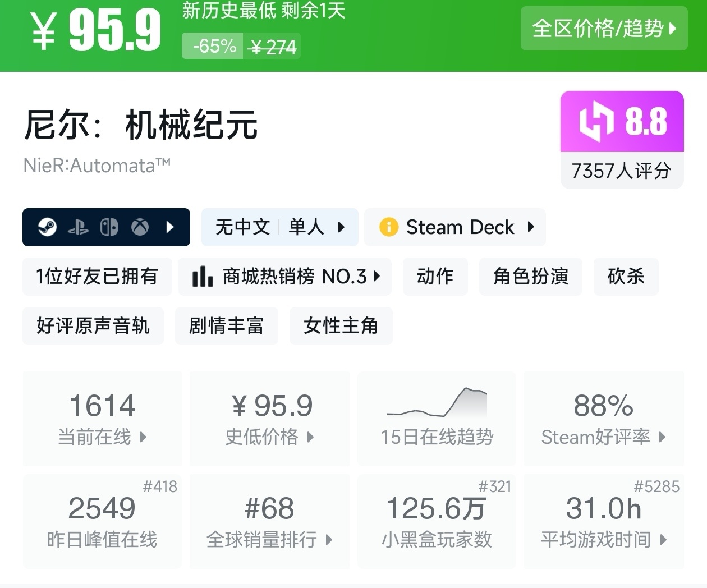
Task: Click the ¥95.9 sale price
Action: [97, 31]
